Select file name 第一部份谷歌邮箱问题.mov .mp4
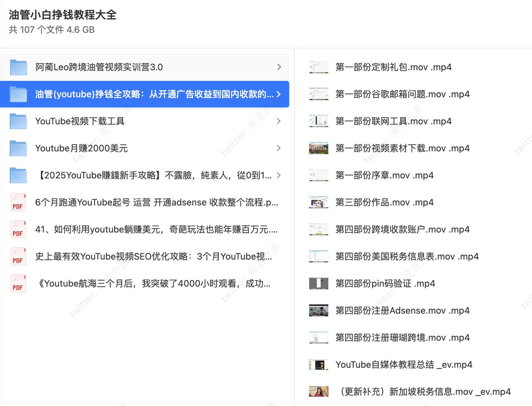532x406 pixels. pos(403,94)
